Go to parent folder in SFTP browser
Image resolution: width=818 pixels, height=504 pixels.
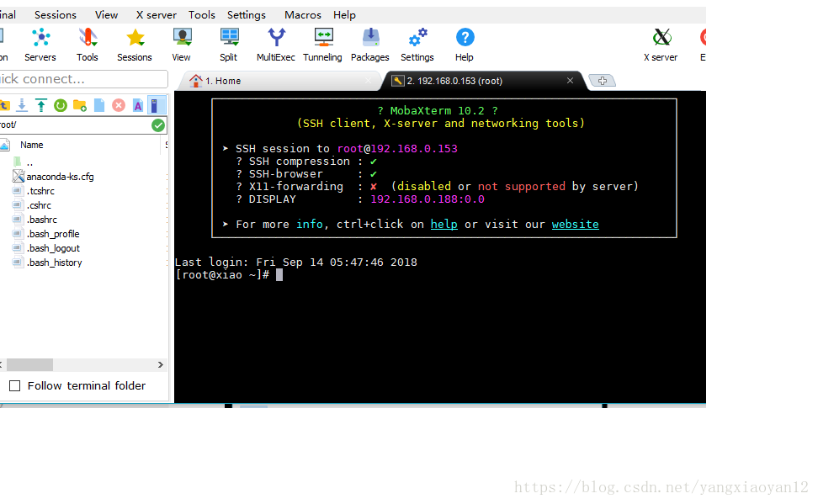click(4, 105)
